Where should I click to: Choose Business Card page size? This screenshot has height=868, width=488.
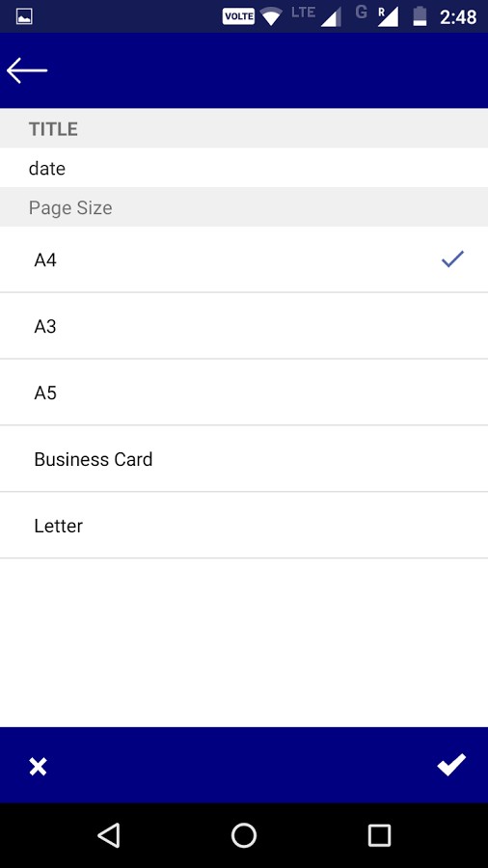244,459
